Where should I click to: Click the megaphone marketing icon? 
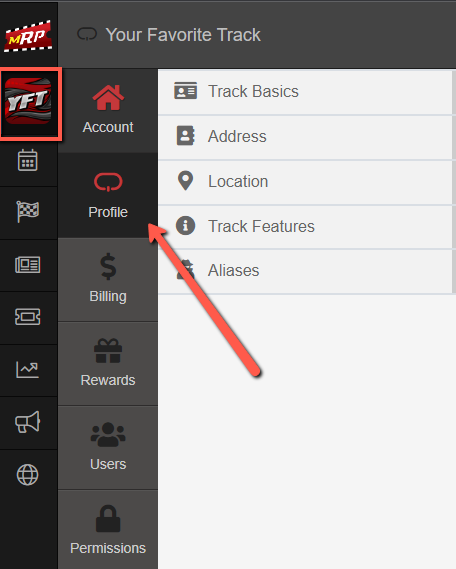28,422
